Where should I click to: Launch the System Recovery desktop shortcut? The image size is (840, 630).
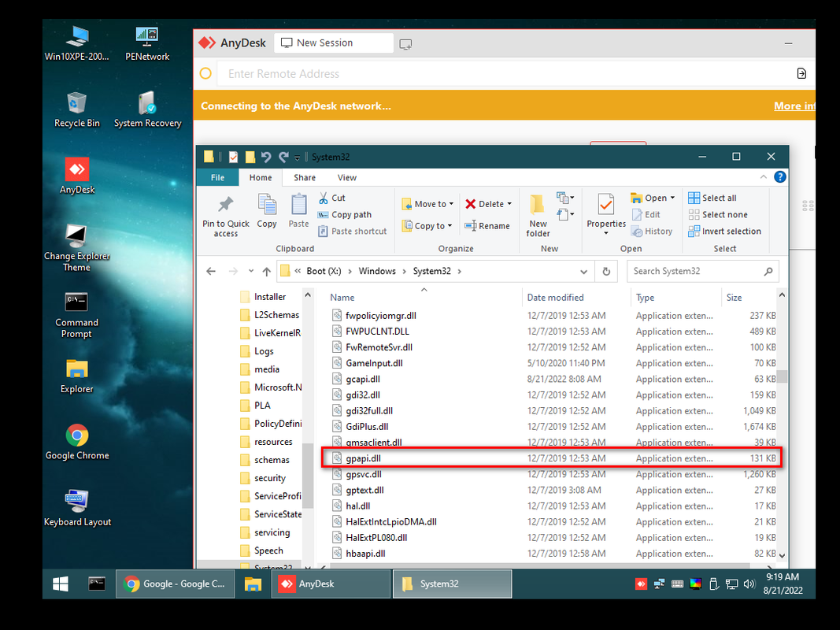pos(147,109)
